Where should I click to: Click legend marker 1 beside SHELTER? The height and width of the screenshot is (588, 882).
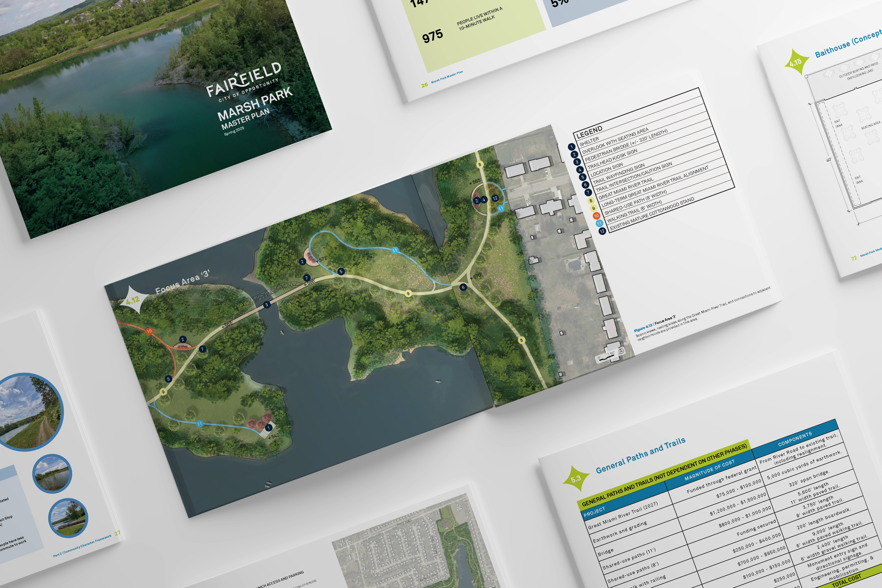[x=571, y=147]
